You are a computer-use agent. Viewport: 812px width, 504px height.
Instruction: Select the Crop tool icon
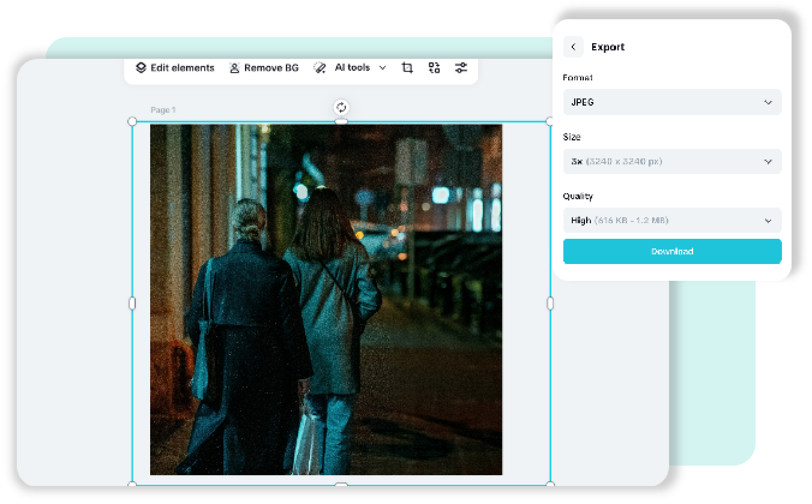(x=407, y=68)
